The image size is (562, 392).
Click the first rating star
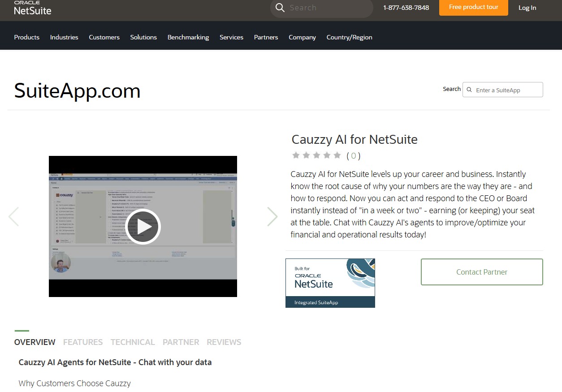pos(296,155)
